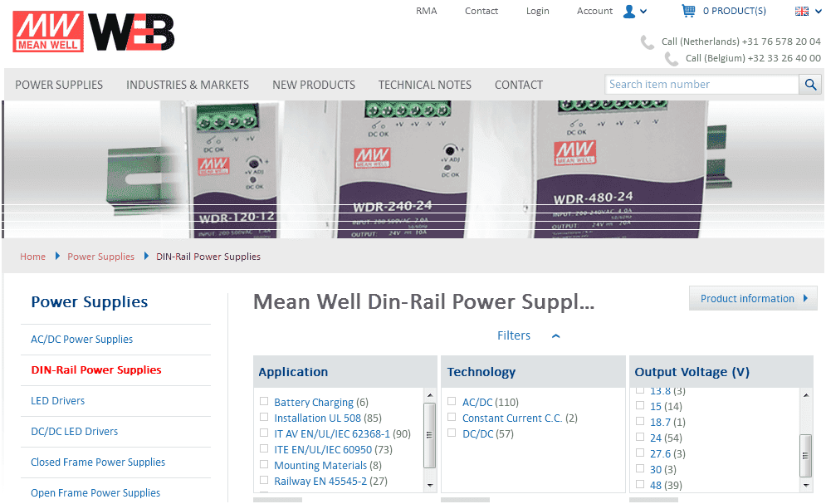Click the search magnifier button
826x504 pixels.
(811, 84)
